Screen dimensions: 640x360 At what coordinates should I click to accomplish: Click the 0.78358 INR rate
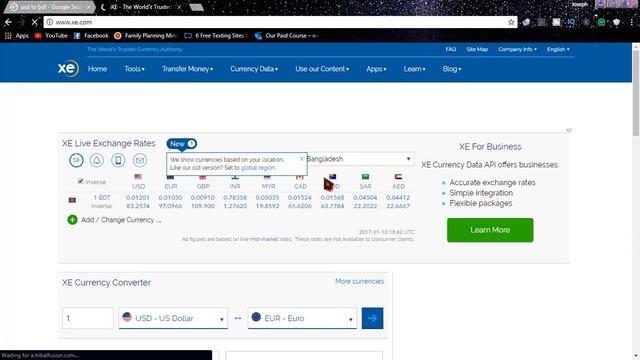click(x=235, y=198)
